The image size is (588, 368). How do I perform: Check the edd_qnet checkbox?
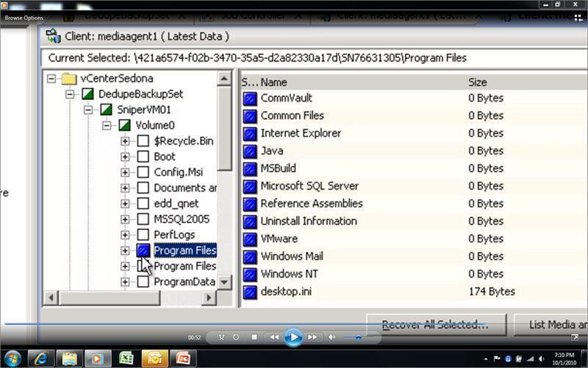tap(143, 203)
